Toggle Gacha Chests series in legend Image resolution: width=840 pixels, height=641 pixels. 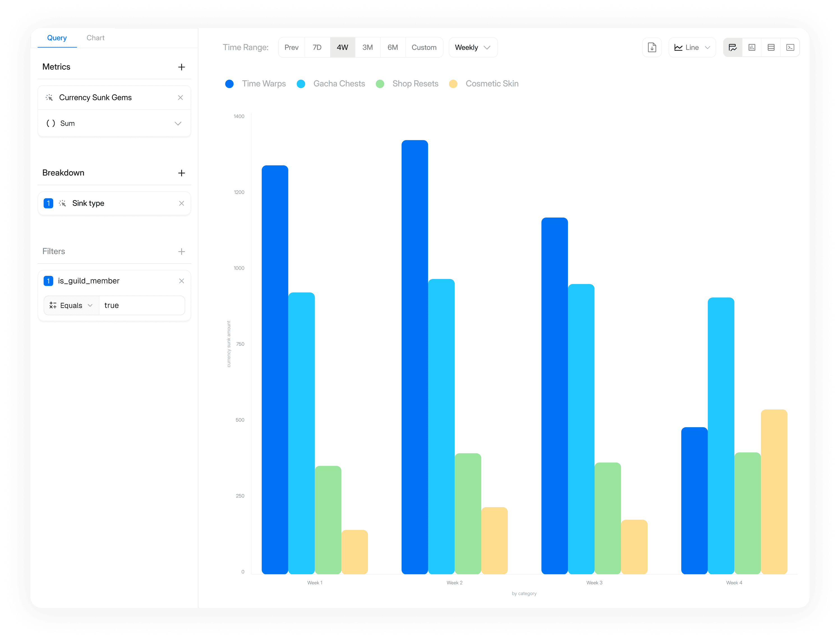click(x=331, y=84)
